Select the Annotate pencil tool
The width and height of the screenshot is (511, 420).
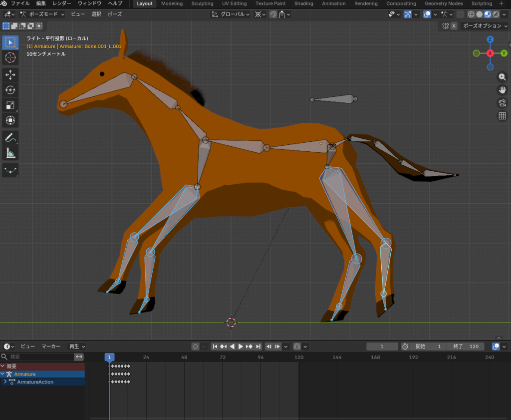(10, 137)
